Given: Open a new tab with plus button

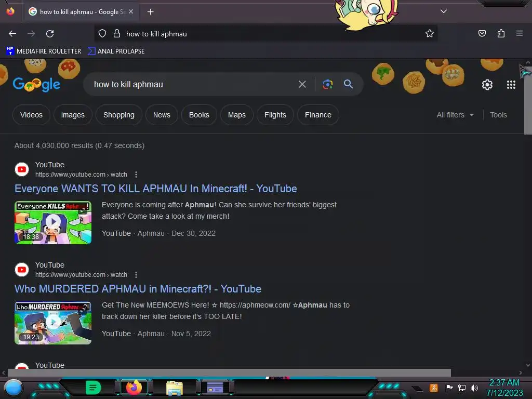Looking at the screenshot, I should (x=151, y=12).
